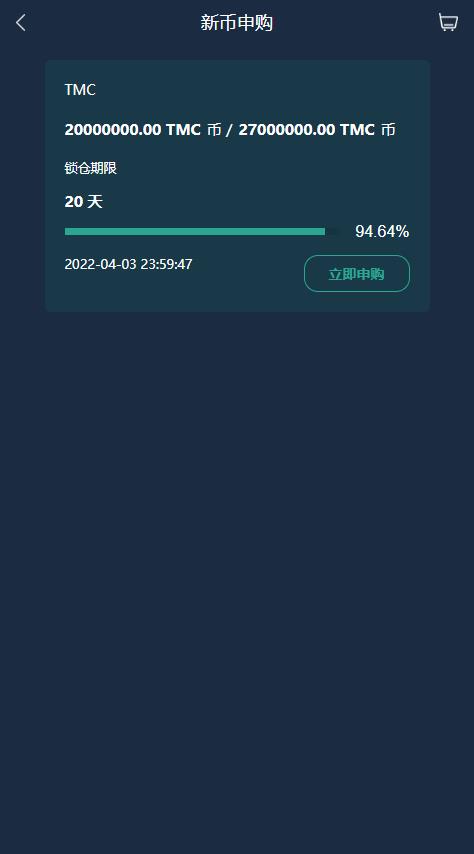
Task: Click the 20000000.00 TMC subscribed amount
Action: point(132,130)
